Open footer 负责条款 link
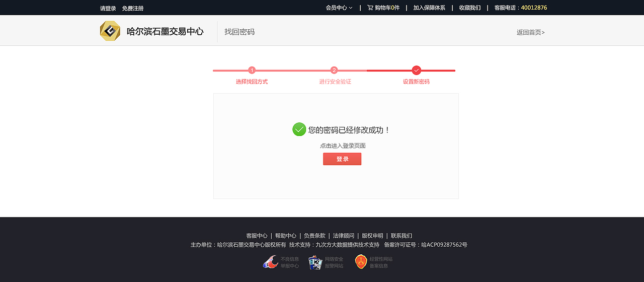644x282 pixels. pos(314,236)
